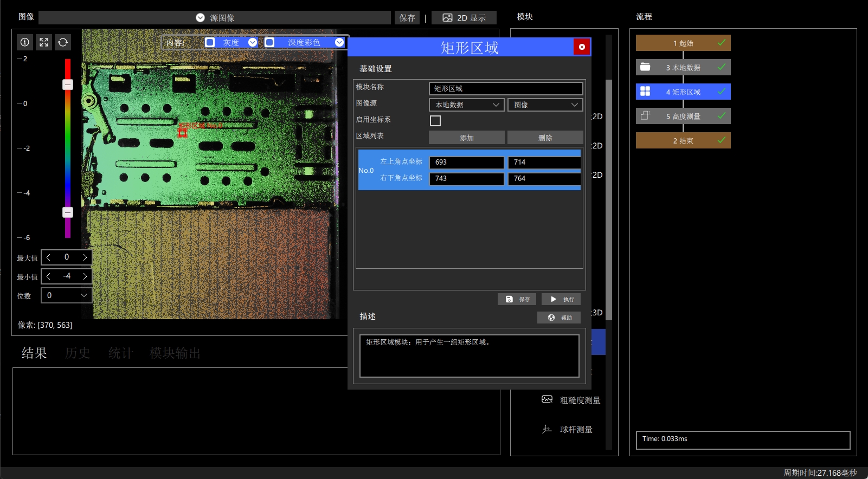Open the 本地数据 image source dropdown
The width and height of the screenshot is (868, 479).
point(467,105)
